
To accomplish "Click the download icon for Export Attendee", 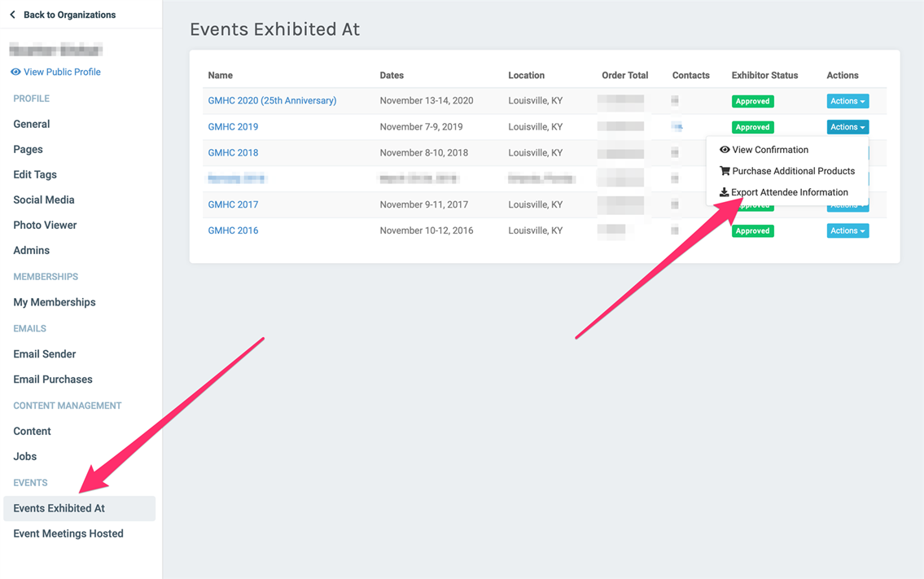I will [x=724, y=193].
